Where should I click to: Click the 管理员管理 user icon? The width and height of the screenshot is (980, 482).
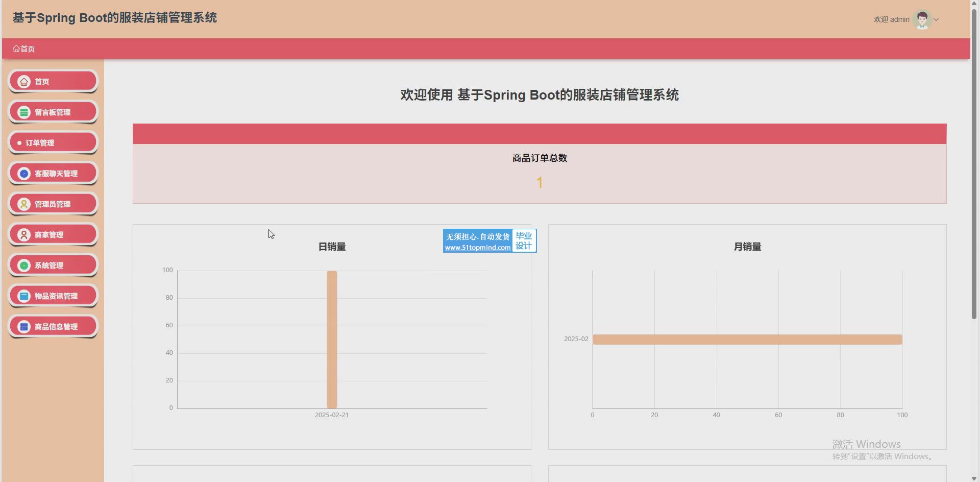tap(24, 204)
